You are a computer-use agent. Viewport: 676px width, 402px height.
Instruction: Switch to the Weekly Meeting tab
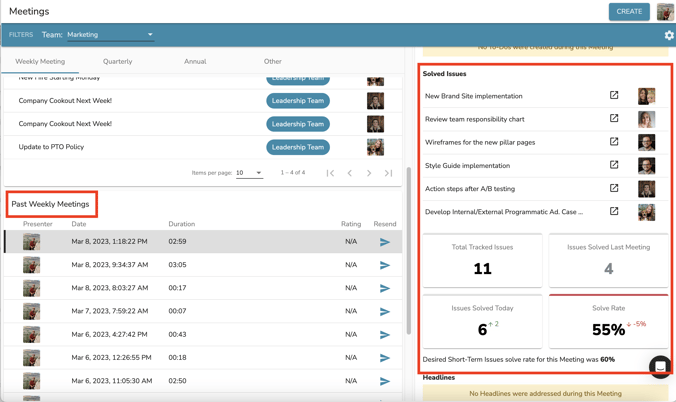point(40,61)
